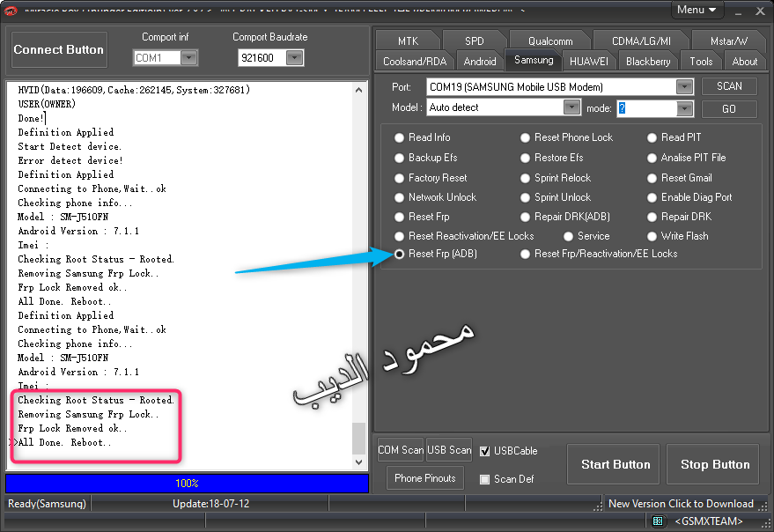
Task: Select the Service radio button
Action: coord(568,236)
